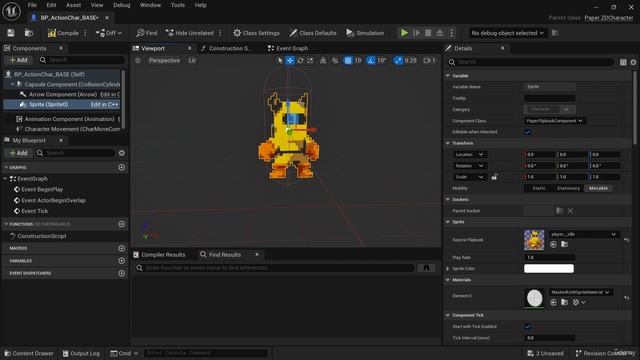
Task: Toggle Start with Tick Enabled checkbox
Action: [527, 327]
